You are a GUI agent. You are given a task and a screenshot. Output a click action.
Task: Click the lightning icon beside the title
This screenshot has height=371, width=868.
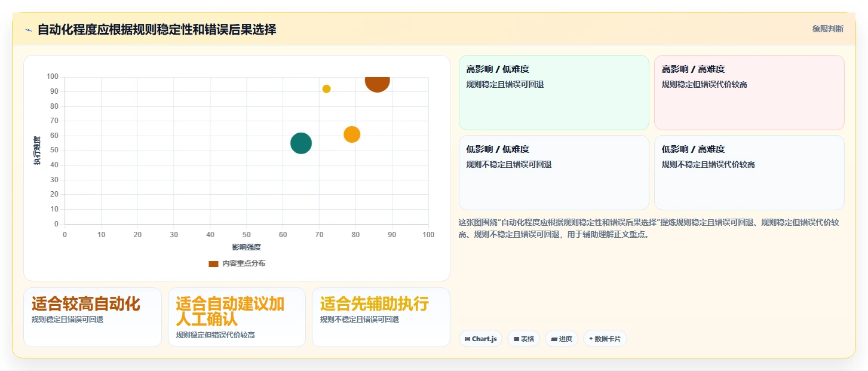point(28,30)
